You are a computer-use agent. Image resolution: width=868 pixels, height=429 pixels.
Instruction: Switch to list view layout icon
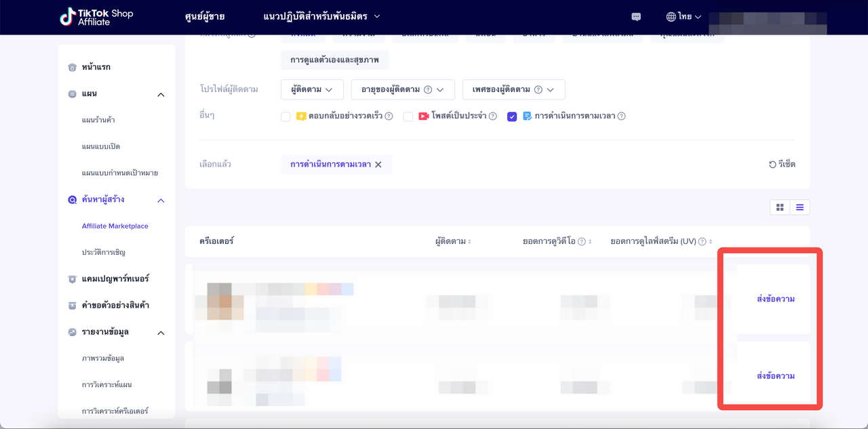pyautogui.click(x=800, y=207)
